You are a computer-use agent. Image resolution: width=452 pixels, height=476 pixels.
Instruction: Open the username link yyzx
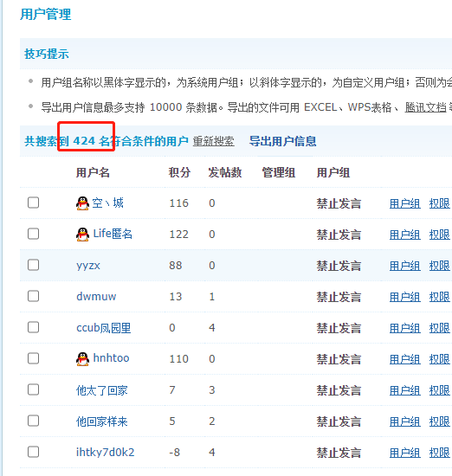click(88, 266)
